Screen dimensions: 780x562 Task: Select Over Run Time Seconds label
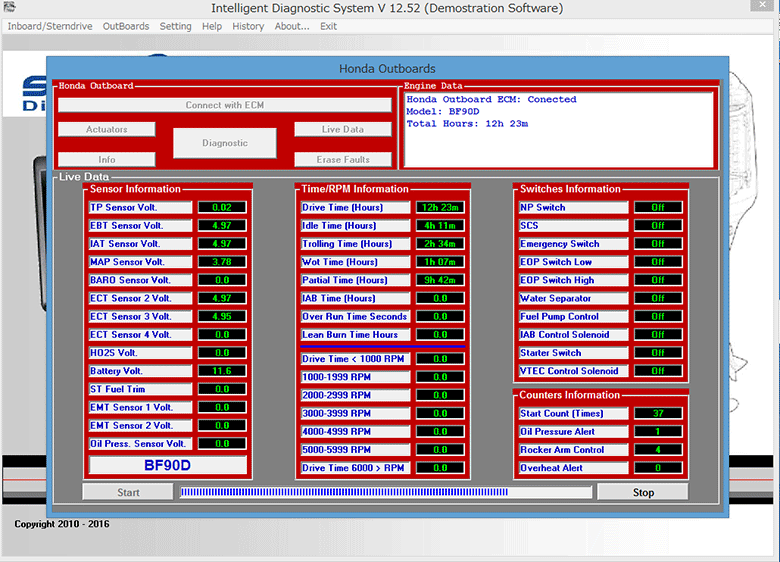coord(356,316)
